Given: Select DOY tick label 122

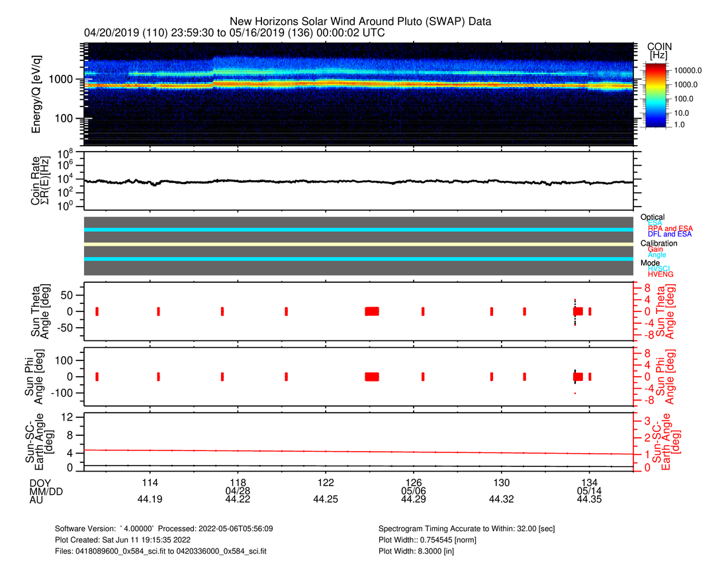Looking at the screenshot, I should (x=326, y=482).
